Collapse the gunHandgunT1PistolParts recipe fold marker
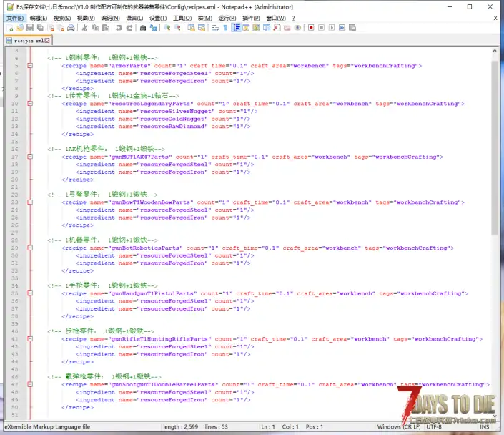 pos(30,293)
